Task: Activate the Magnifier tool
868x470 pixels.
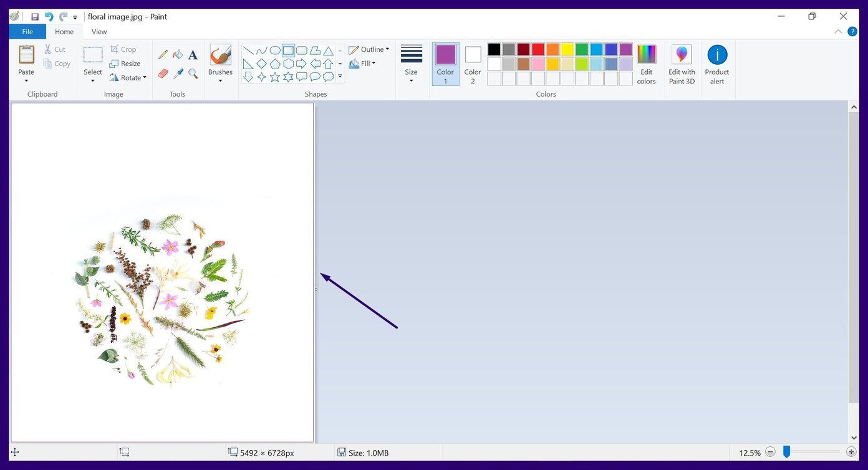Action: [192, 73]
